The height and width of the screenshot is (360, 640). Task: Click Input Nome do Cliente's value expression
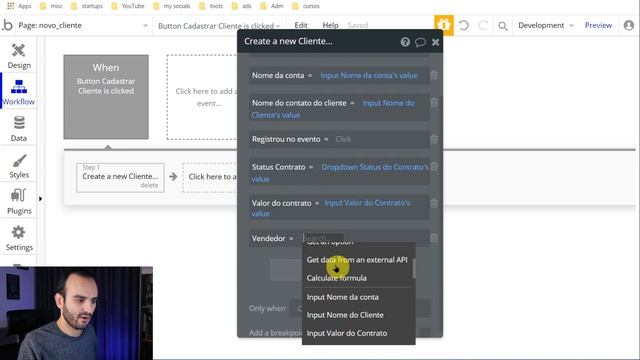tap(333, 109)
